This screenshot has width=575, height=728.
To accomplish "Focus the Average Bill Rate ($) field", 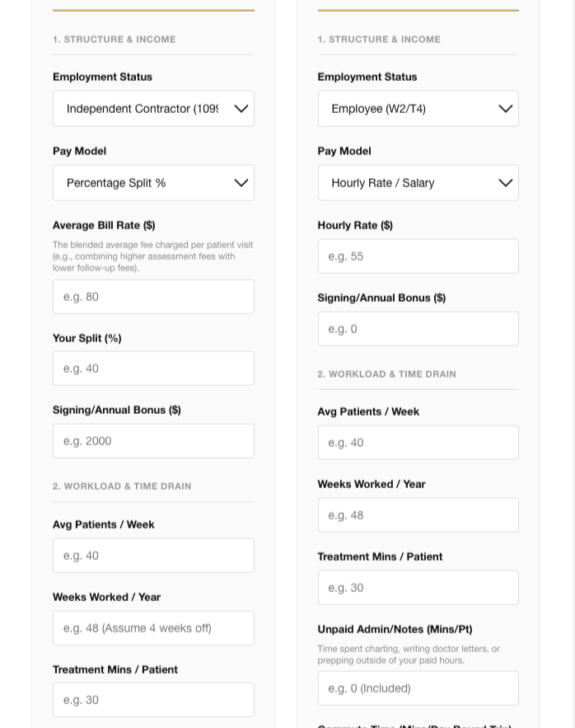I will pyautogui.click(x=153, y=297).
